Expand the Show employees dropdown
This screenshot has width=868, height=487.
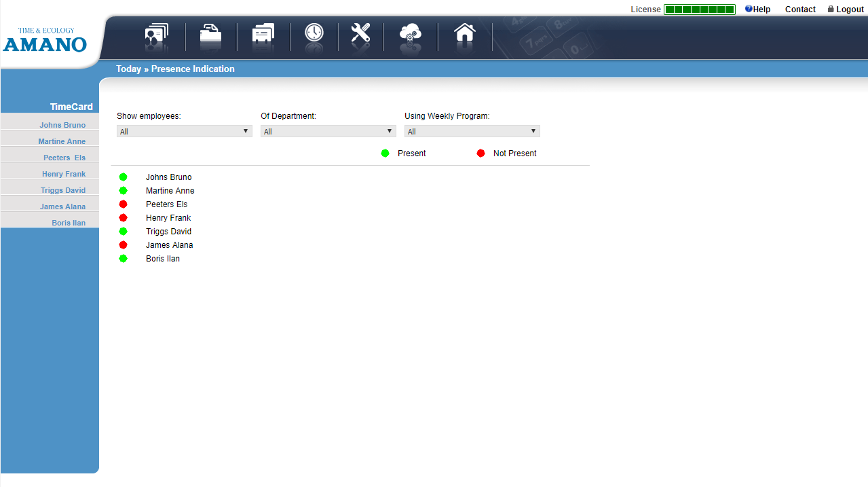[x=184, y=130]
